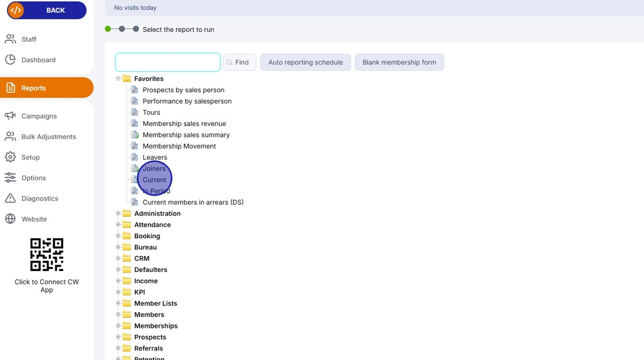Click the Website globe icon
Image resolution: width=644 pixels, height=360 pixels.
(x=10, y=219)
